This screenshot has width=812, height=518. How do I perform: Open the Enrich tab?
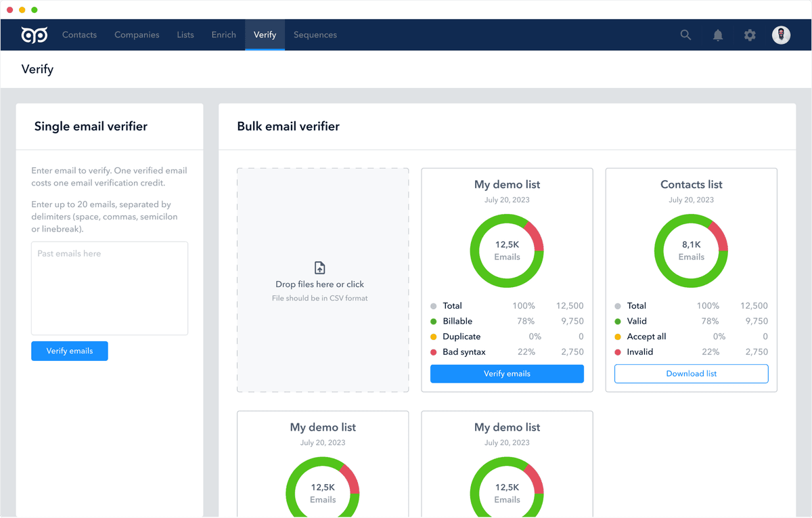223,35
